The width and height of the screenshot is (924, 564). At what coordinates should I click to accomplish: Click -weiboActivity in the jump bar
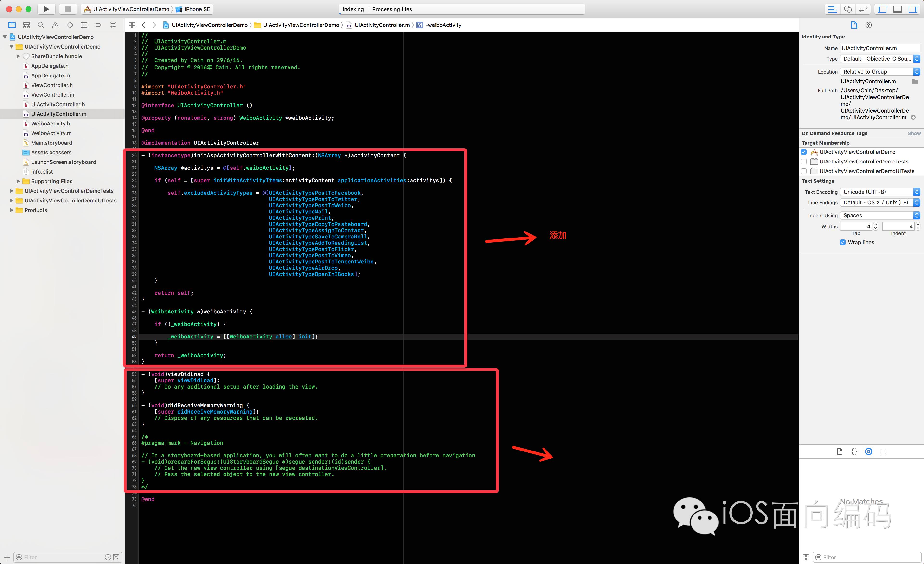(443, 25)
